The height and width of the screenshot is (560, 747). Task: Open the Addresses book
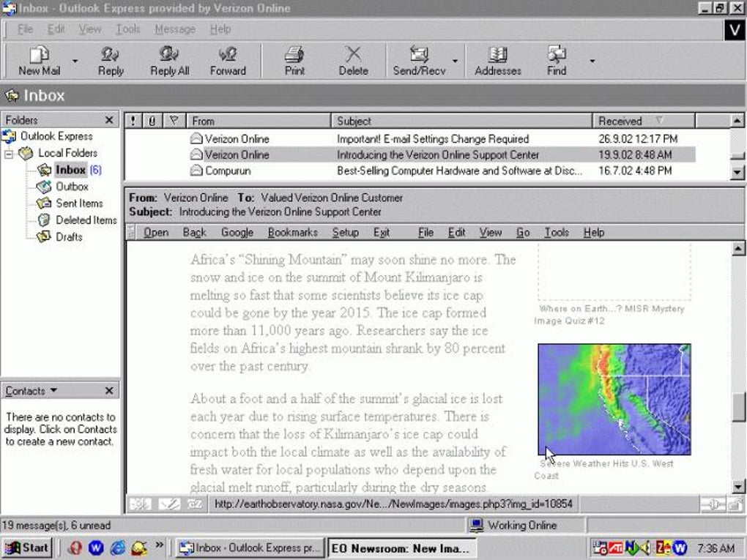click(497, 61)
